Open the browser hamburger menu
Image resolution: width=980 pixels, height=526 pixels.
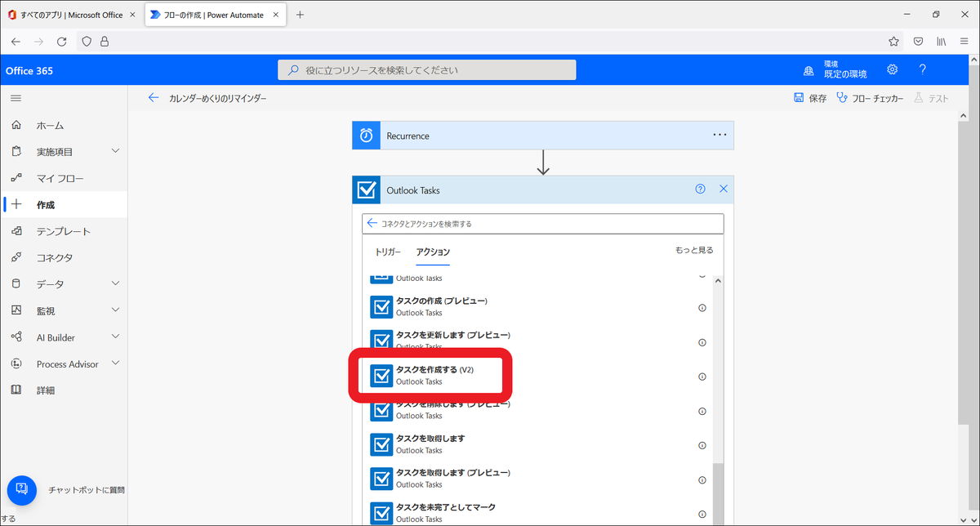[x=964, y=41]
